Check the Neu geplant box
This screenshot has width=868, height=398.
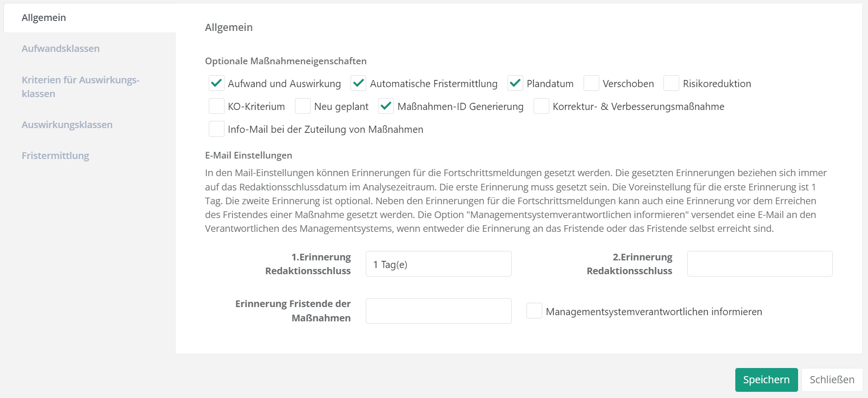pyautogui.click(x=302, y=106)
